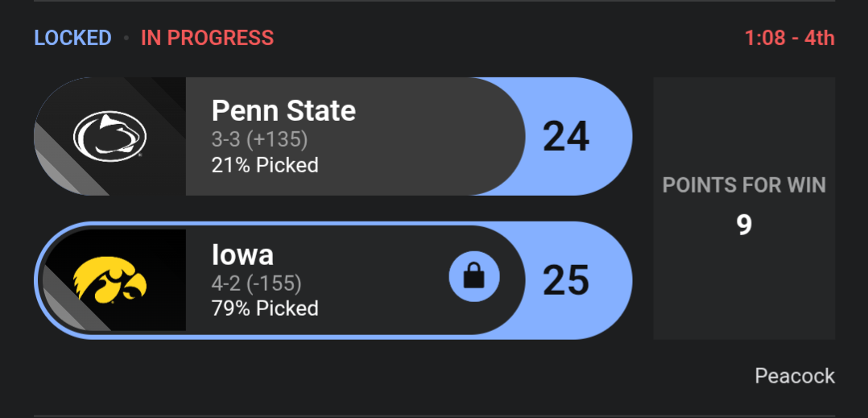This screenshot has width=868, height=418.
Task: Select the Penn State team name
Action: (283, 110)
